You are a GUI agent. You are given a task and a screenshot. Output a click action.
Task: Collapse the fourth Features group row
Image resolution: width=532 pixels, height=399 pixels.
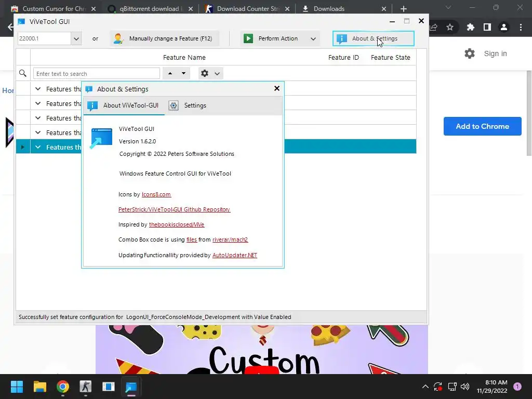[38, 132]
